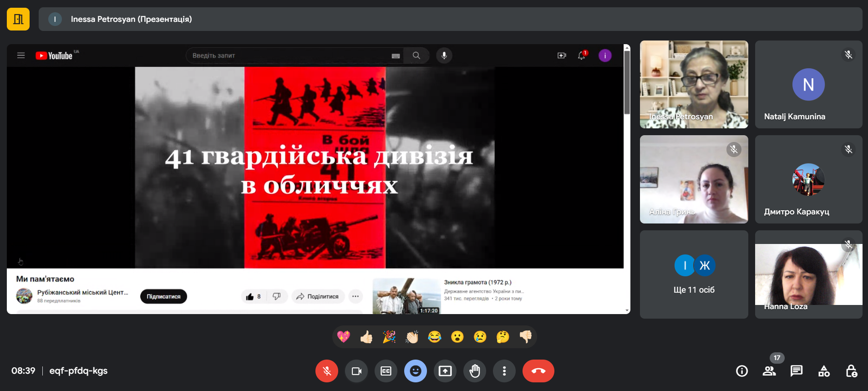Show the participants list

click(x=769, y=371)
